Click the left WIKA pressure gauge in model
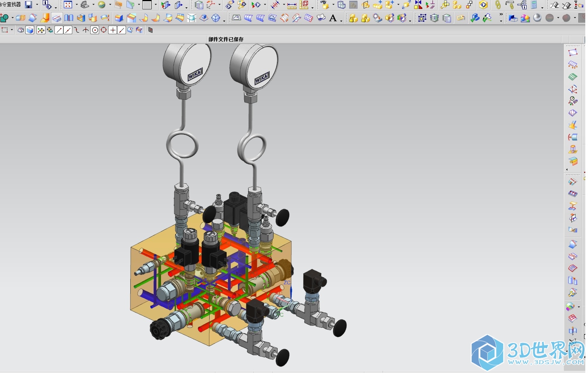Viewport: 588px width, 374px height. click(187, 64)
